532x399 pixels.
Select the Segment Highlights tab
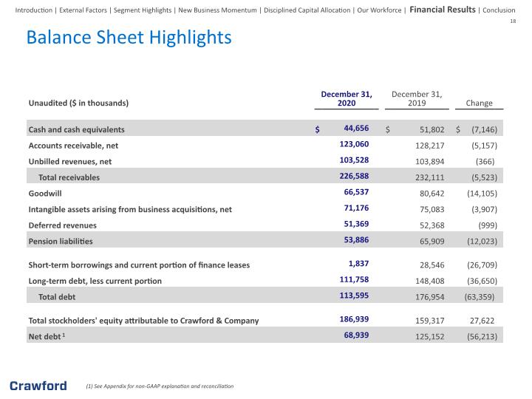point(143,10)
